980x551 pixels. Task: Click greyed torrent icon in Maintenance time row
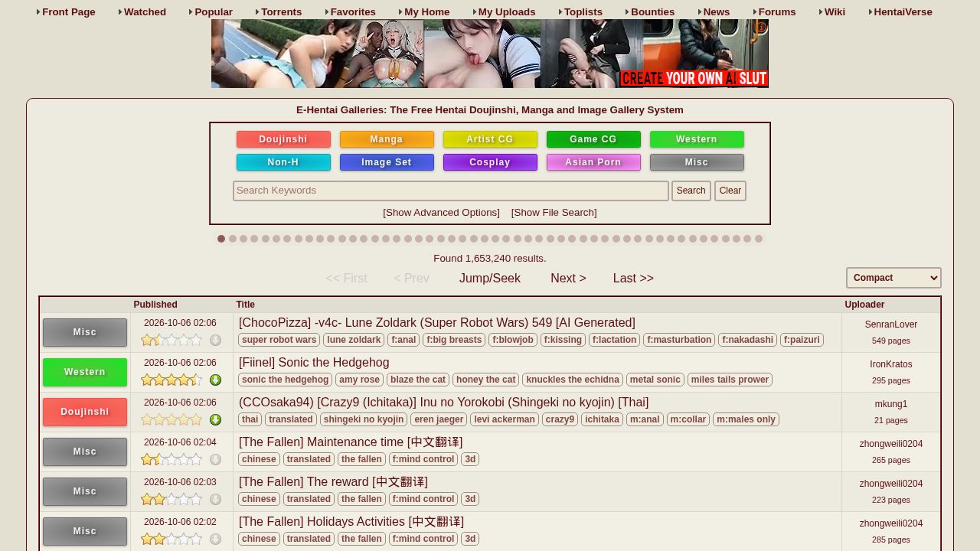coord(215,459)
